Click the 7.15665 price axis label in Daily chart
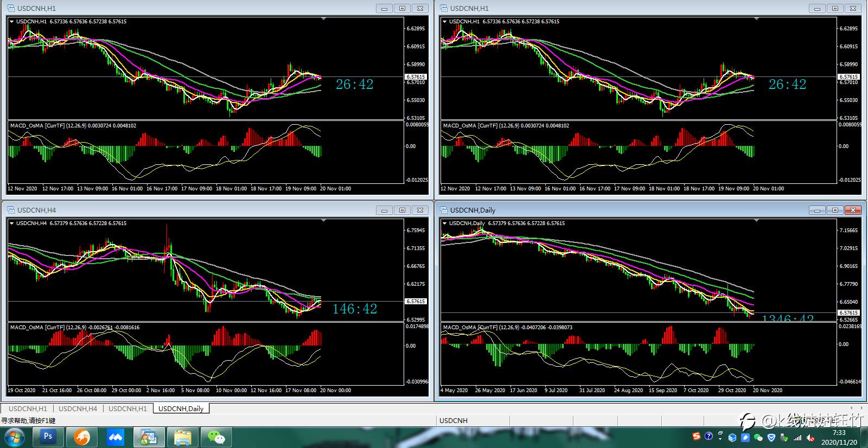Screen dimensions: 868x448 click(849, 230)
